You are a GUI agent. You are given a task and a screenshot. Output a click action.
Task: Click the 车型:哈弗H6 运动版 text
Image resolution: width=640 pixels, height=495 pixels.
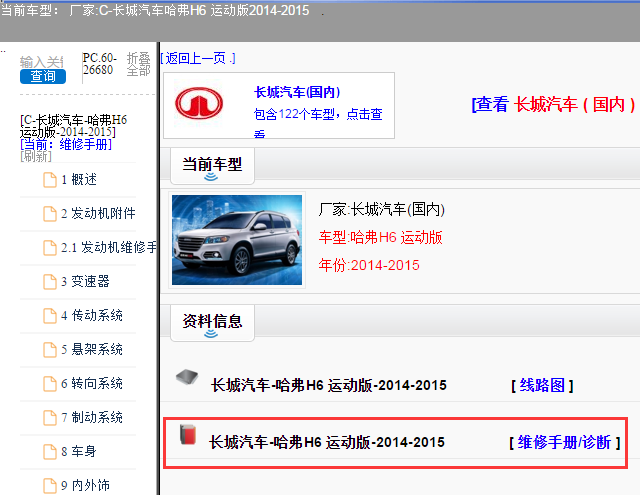coord(380,238)
